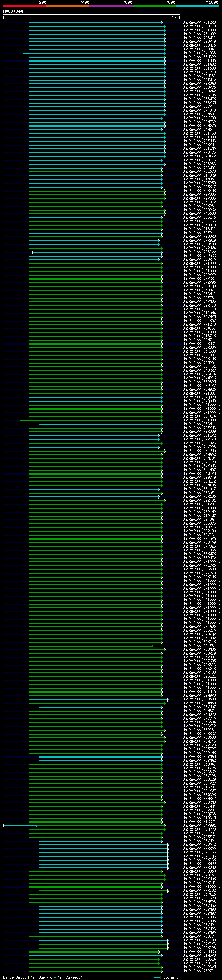
Task: Select UniRef100_B3LAL7 entry
Action: [199, 489]
